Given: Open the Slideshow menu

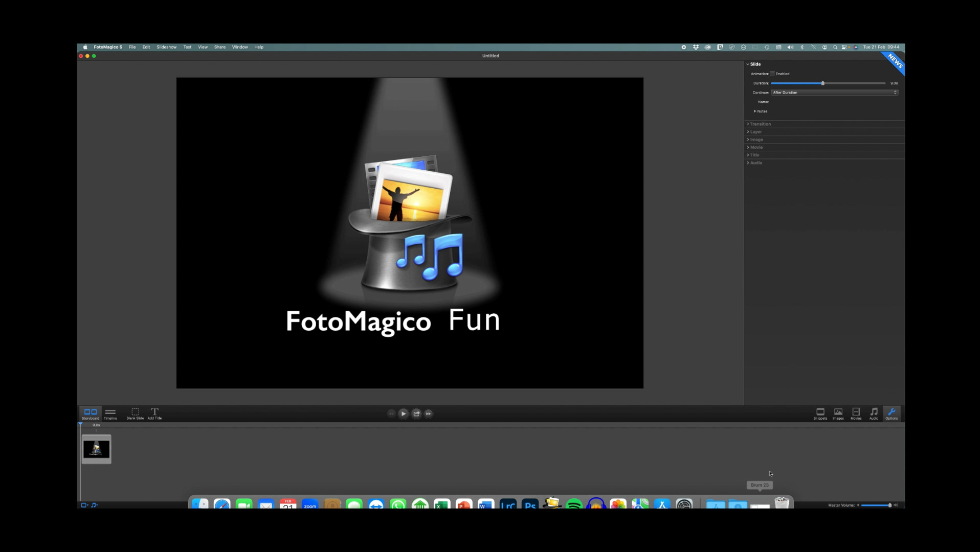Looking at the screenshot, I should [x=166, y=47].
